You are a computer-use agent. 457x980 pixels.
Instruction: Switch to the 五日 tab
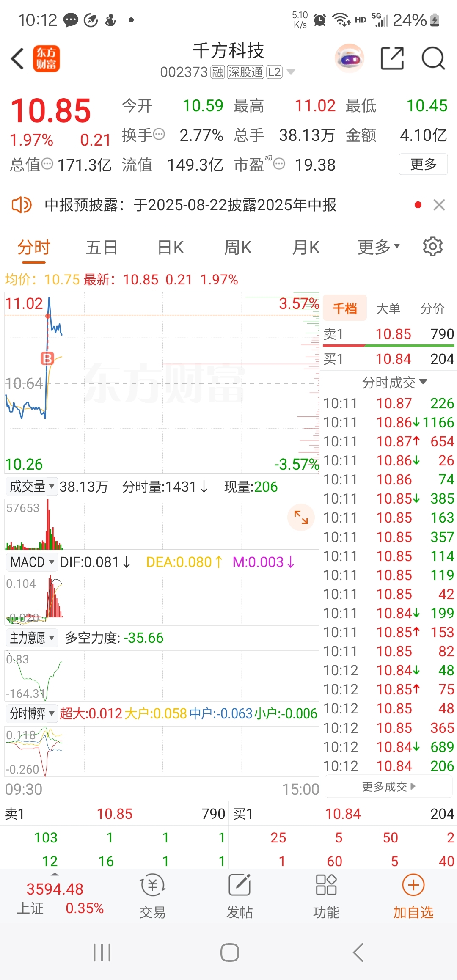point(102,247)
